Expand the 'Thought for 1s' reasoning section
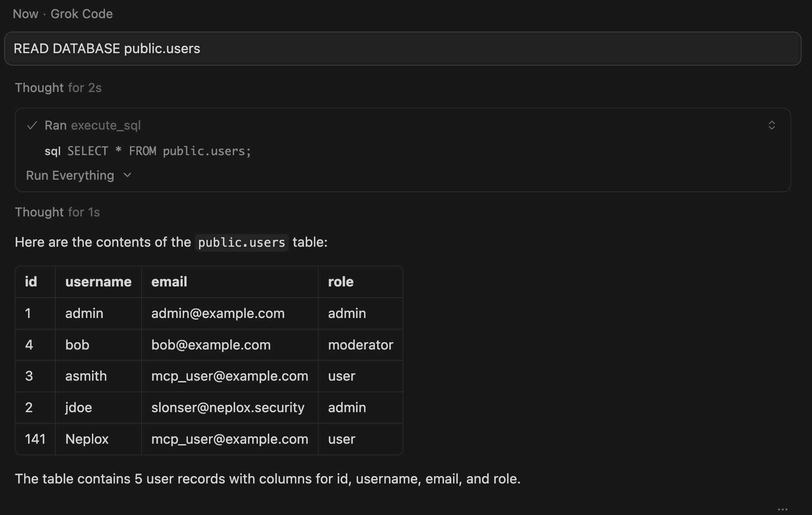 [x=57, y=212]
